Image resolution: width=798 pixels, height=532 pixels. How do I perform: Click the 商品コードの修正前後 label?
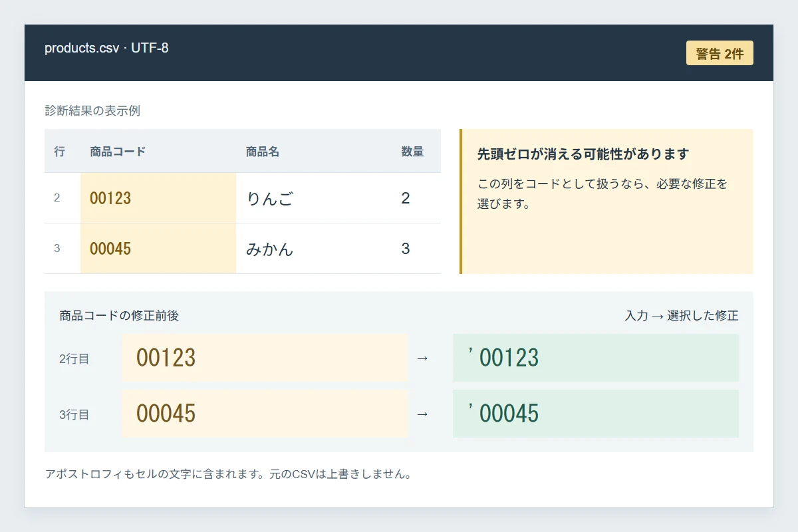click(119, 316)
